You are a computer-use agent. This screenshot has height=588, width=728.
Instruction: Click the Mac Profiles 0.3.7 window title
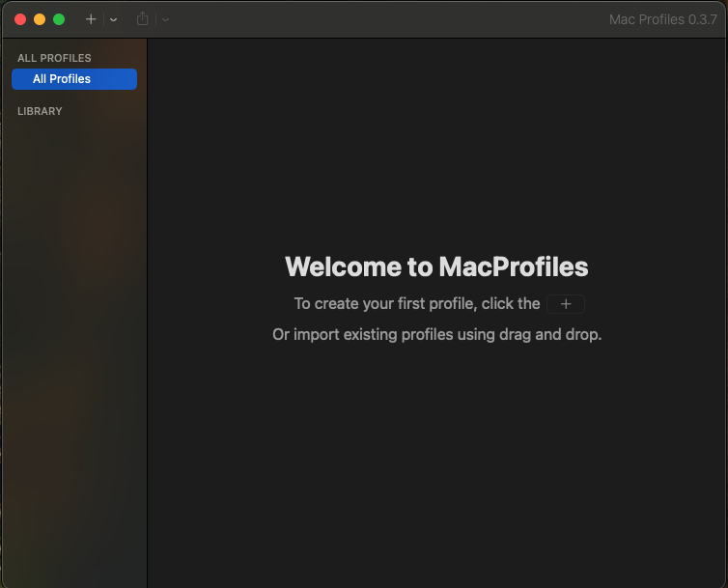(x=662, y=19)
